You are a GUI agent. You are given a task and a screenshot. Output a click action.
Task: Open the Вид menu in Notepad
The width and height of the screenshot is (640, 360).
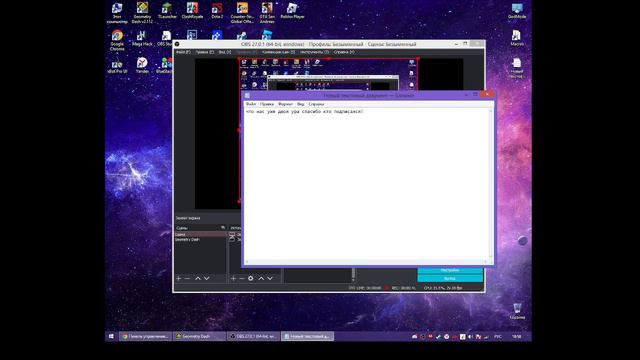coord(300,104)
